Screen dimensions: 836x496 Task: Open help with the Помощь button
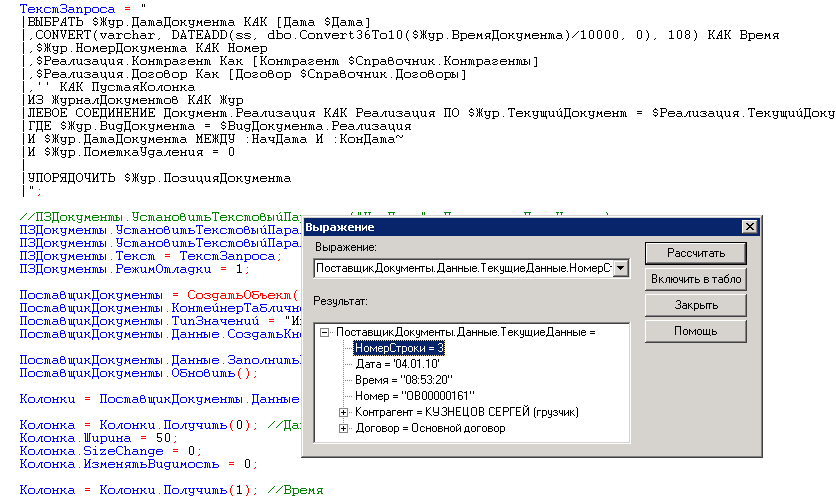click(682, 331)
